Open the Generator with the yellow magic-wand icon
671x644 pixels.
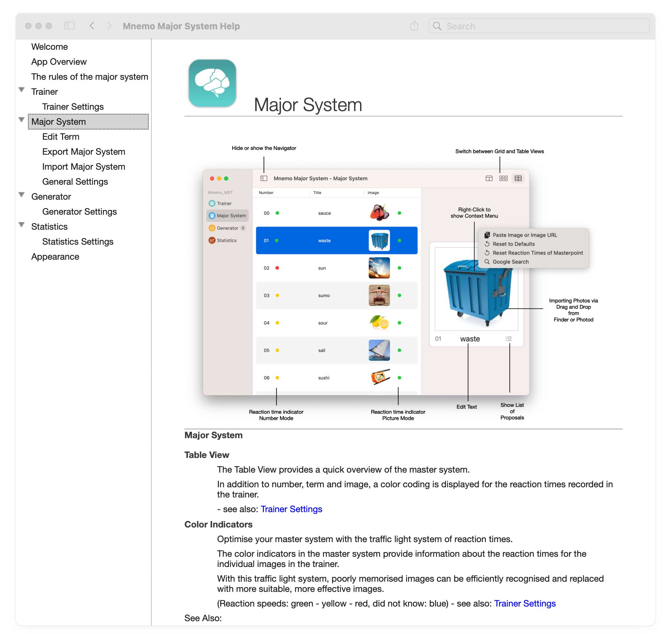[x=212, y=228]
